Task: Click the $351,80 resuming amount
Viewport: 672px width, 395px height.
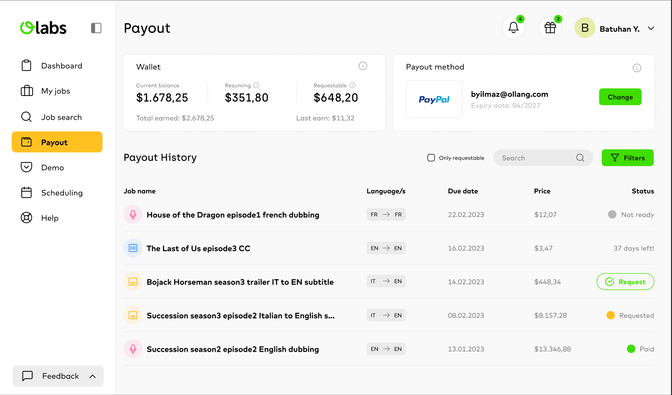Action: pos(246,98)
